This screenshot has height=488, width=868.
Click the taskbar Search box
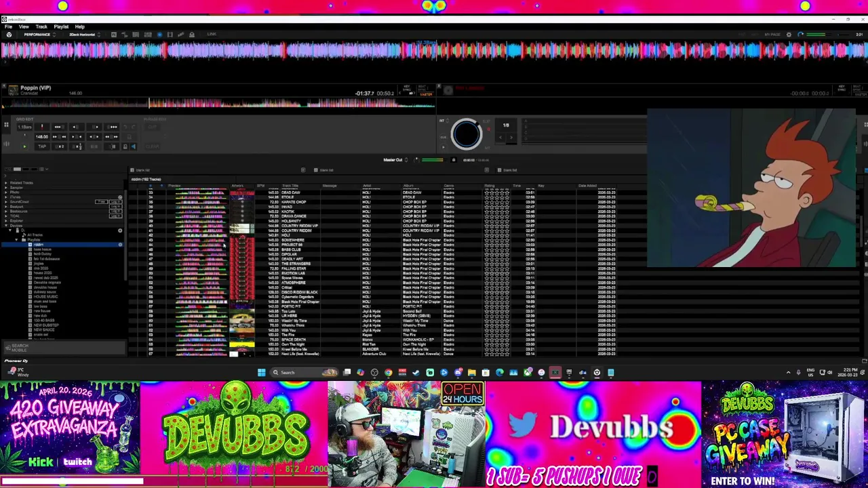304,372
